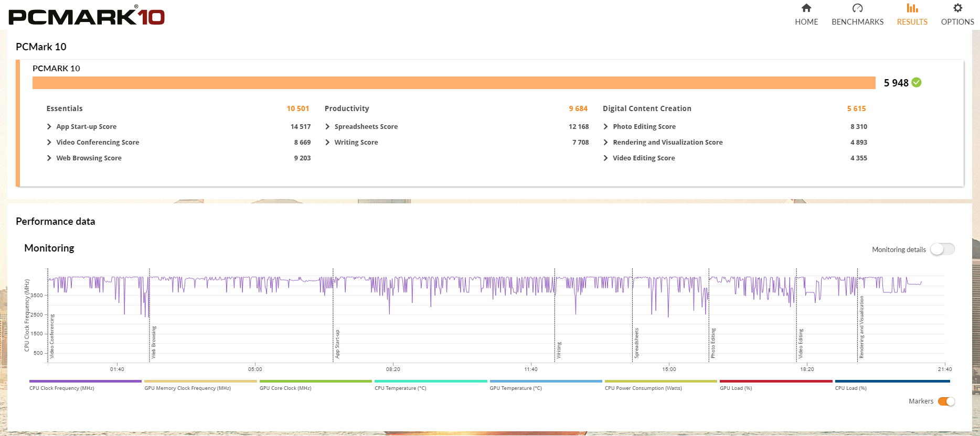
Task: Click the App Start-up chart marker
Action: coord(337,344)
